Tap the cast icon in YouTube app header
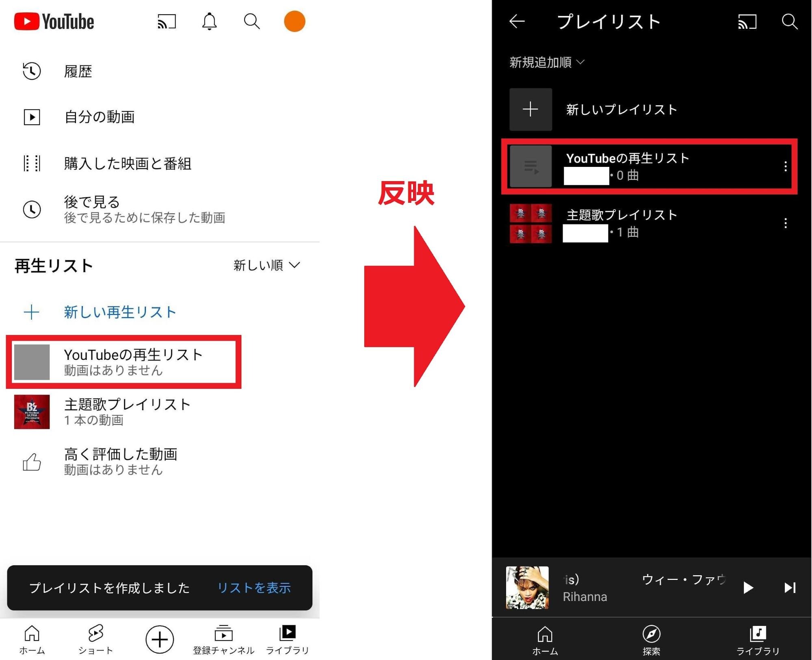 tap(167, 22)
